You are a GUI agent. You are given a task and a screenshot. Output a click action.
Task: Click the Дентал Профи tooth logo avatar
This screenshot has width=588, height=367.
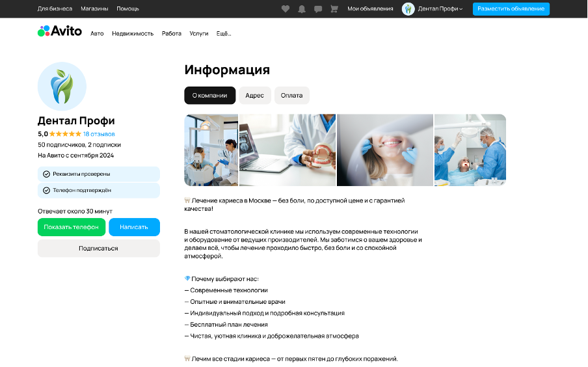(62, 87)
